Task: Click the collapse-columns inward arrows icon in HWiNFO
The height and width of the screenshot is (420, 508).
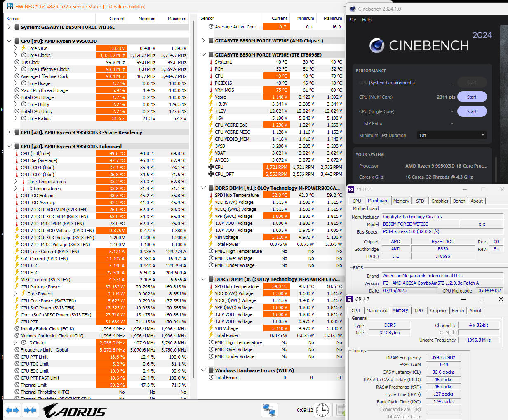Action: pyautogui.click(x=30, y=411)
